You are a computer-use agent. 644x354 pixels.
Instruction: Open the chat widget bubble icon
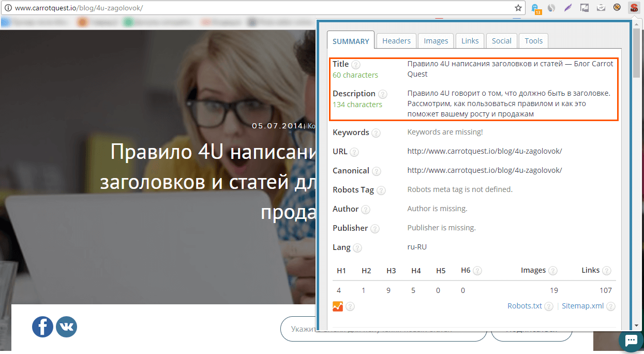point(631,341)
